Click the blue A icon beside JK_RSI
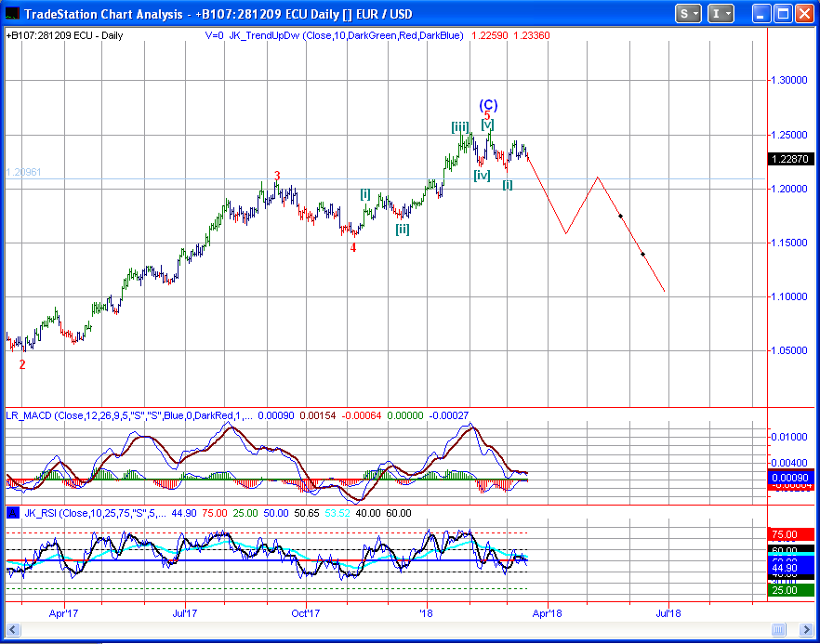Screen dimensions: 820x644 13,513
